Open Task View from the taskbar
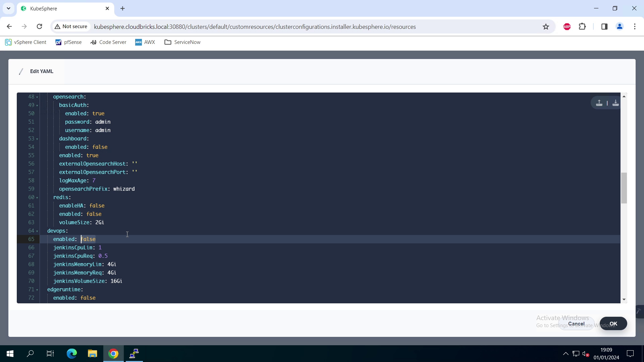Image resolution: width=644 pixels, height=362 pixels. click(x=50, y=354)
